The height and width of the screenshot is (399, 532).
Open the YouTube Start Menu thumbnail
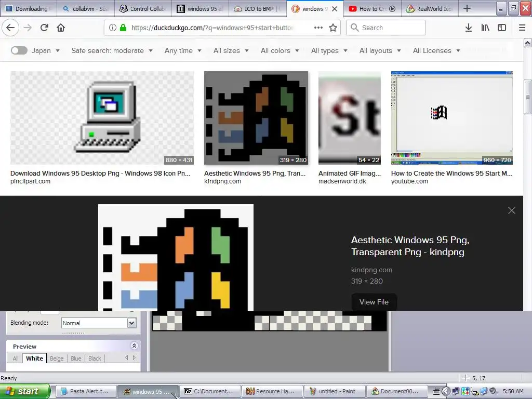pos(451,118)
